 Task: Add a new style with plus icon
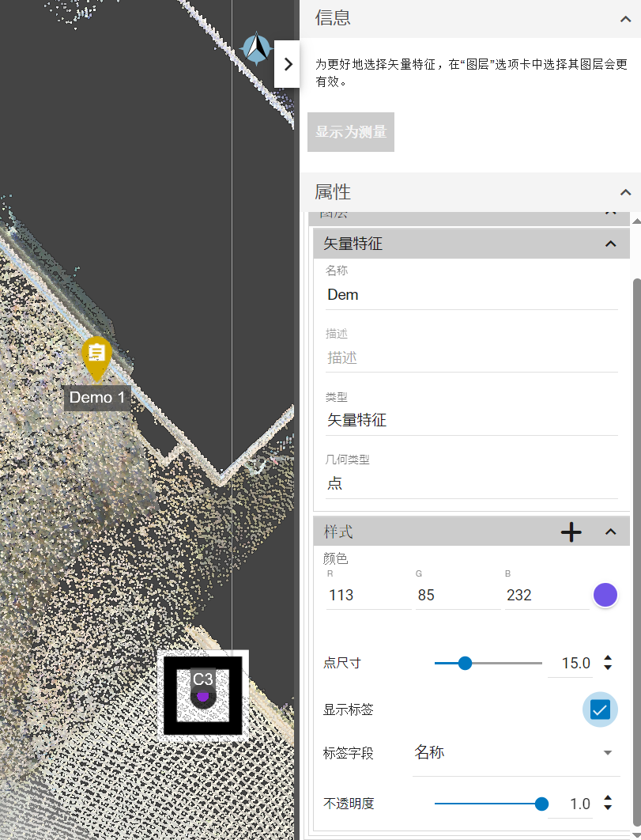point(571,532)
